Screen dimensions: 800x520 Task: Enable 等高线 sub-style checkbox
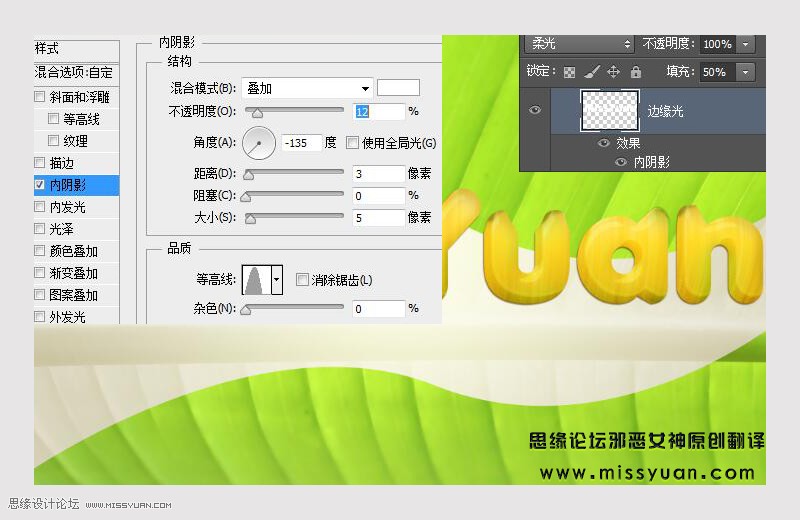coord(53,118)
